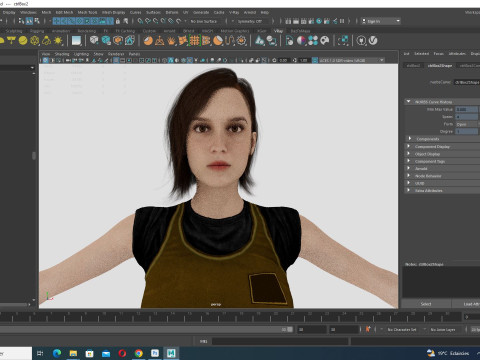The image size is (480, 360).
Task: Click the sky gradient dome icon on the shelf
Action: pyautogui.click(x=76, y=41)
